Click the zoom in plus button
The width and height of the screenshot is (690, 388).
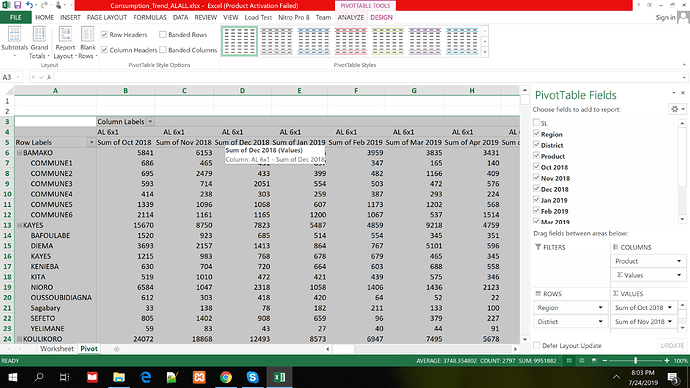pos(667,360)
